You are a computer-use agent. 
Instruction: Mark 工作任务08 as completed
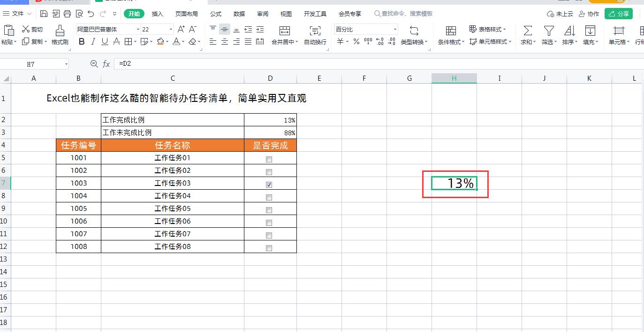coord(269,248)
